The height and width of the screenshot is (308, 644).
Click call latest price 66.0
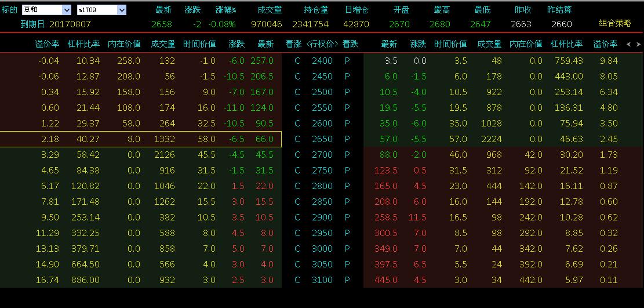point(264,139)
